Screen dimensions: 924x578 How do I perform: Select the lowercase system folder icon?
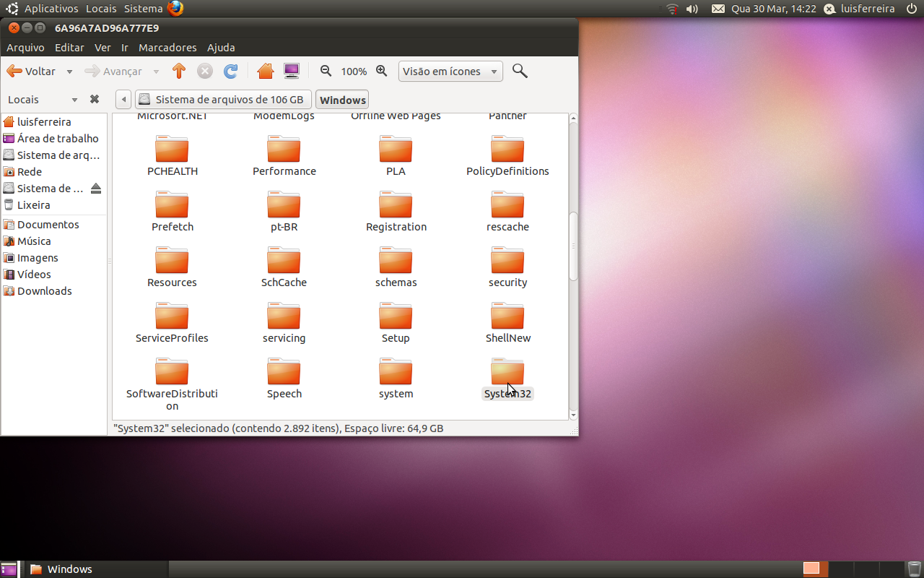pyautogui.click(x=396, y=371)
